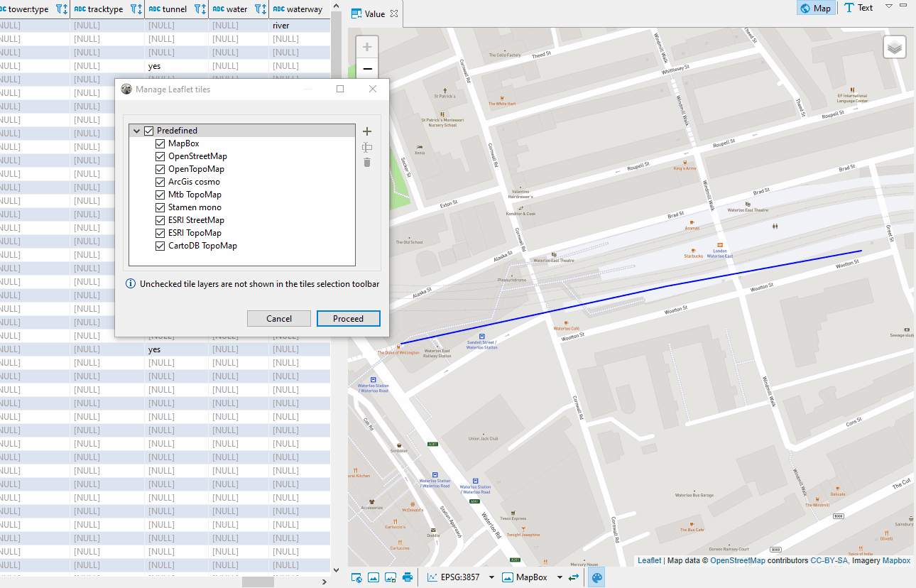The height and width of the screenshot is (588, 916).
Task: Uncheck the ESRI TopoMap tile layer
Action: point(160,233)
